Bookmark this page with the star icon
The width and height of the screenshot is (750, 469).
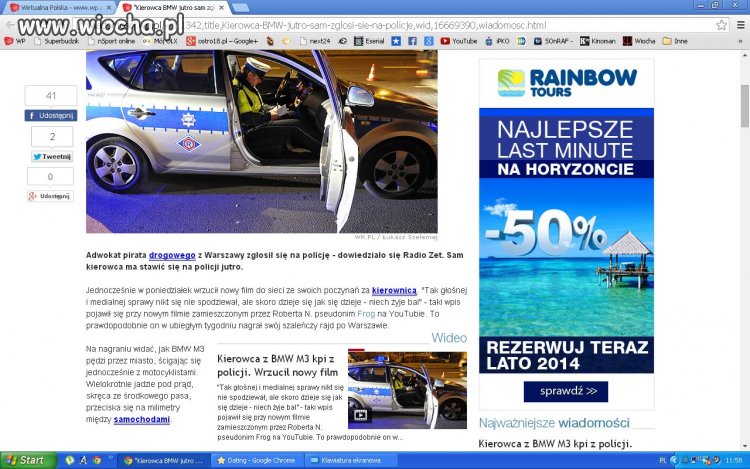pyautogui.click(x=721, y=25)
